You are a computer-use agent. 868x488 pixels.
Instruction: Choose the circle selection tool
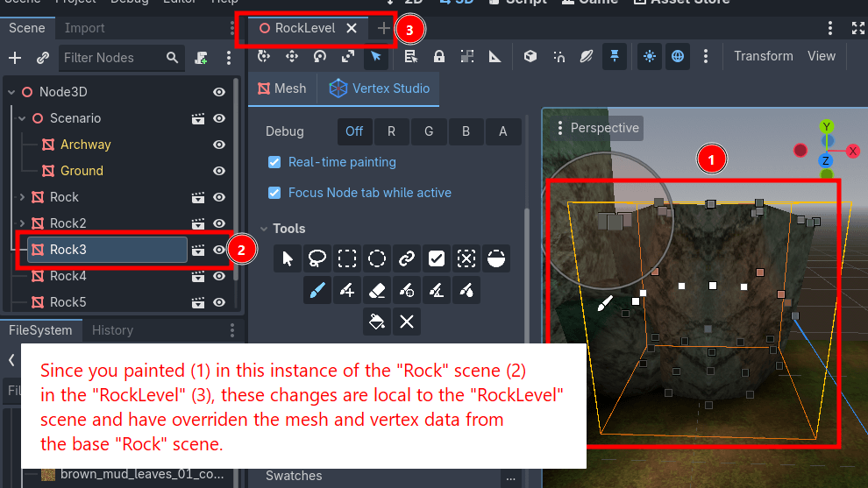click(x=377, y=258)
